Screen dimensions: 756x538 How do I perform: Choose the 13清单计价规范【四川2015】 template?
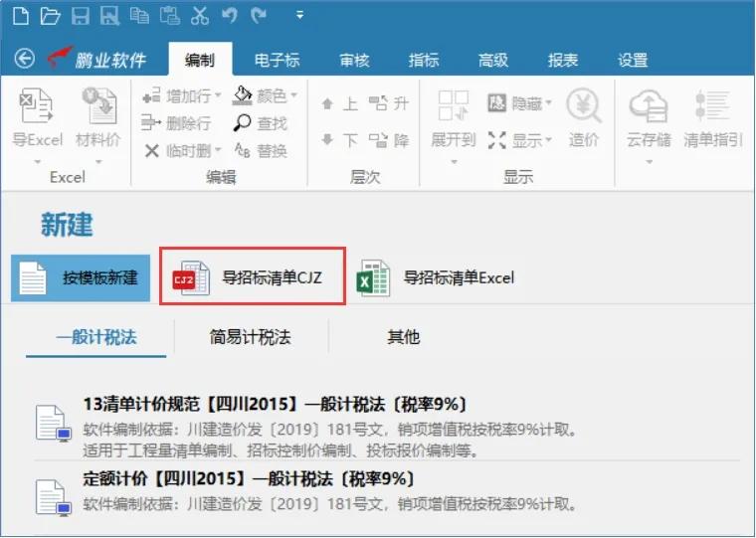pos(276,405)
